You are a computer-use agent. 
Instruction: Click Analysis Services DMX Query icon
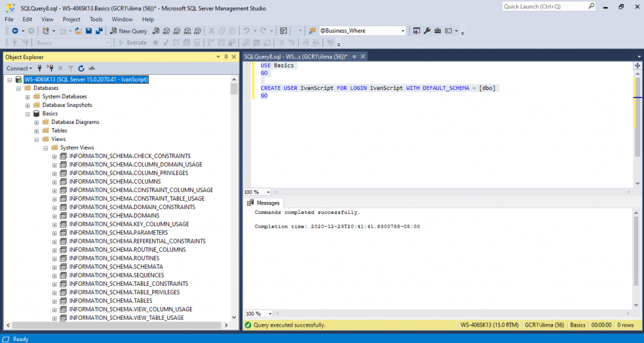tap(177, 31)
